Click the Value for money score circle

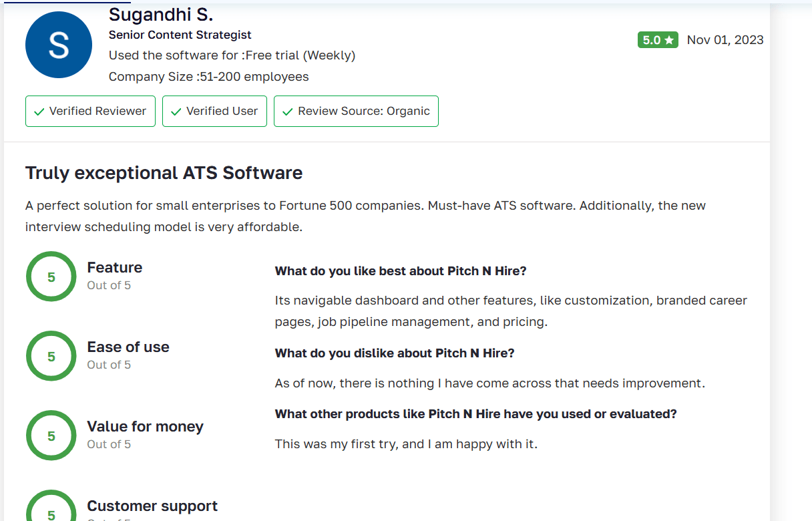click(x=51, y=435)
